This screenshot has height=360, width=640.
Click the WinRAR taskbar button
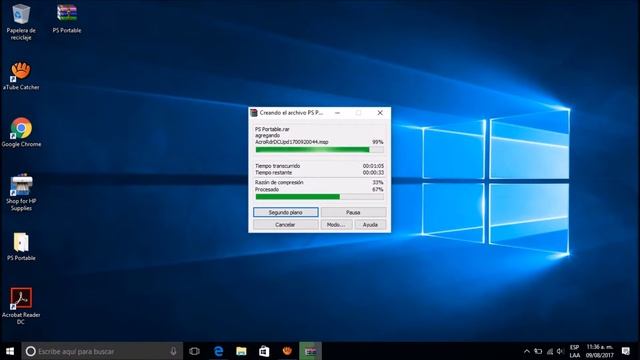(x=310, y=351)
